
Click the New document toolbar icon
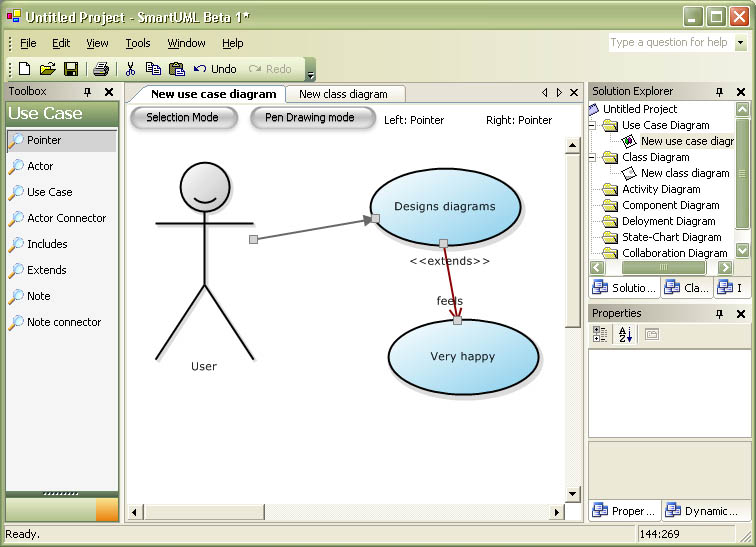[24, 69]
